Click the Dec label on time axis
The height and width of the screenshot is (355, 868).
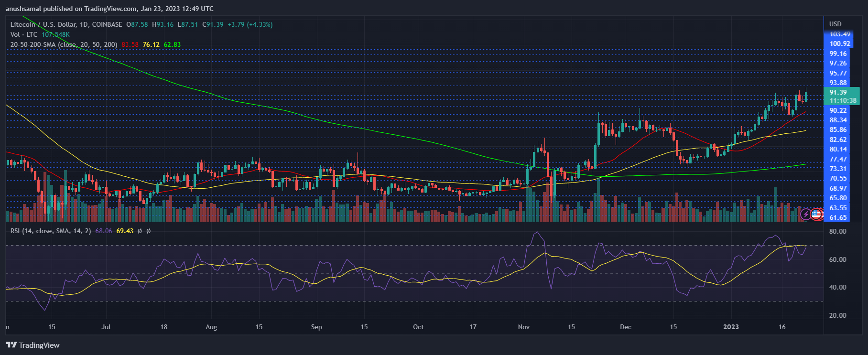626,327
